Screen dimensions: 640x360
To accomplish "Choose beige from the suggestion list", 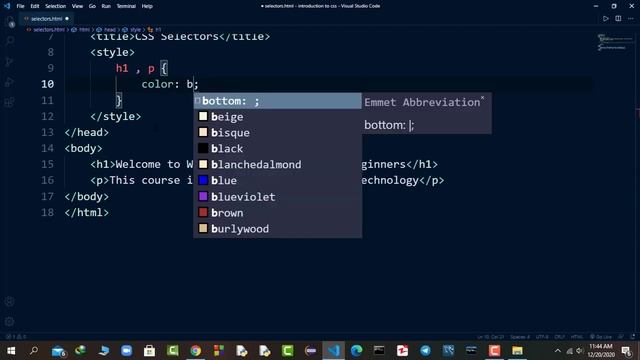I will tap(278, 117).
